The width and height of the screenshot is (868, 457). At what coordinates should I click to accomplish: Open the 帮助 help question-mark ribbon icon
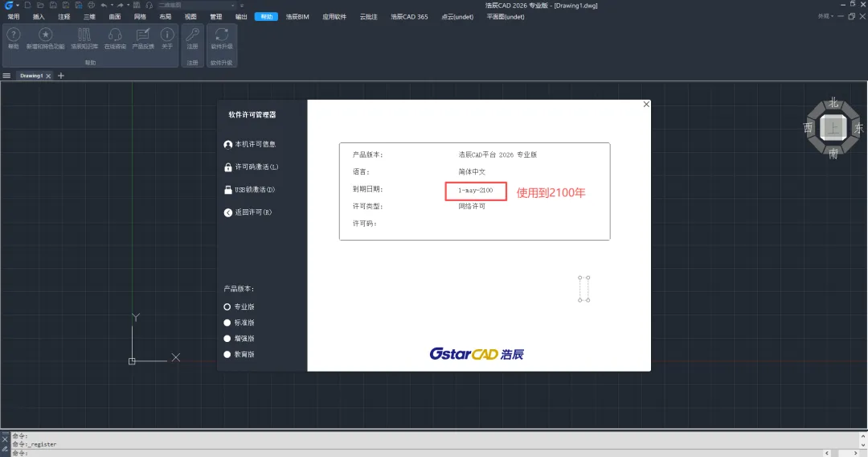(14, 39)
